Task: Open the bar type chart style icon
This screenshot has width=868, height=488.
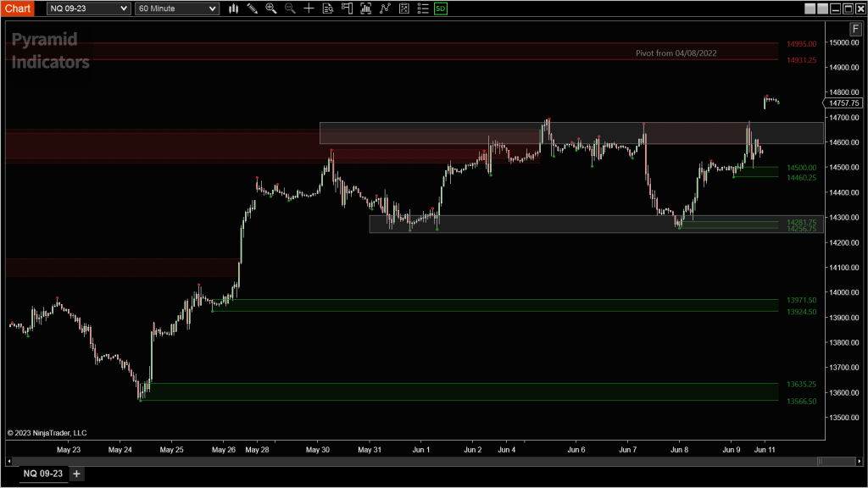Action: (233, 8)
